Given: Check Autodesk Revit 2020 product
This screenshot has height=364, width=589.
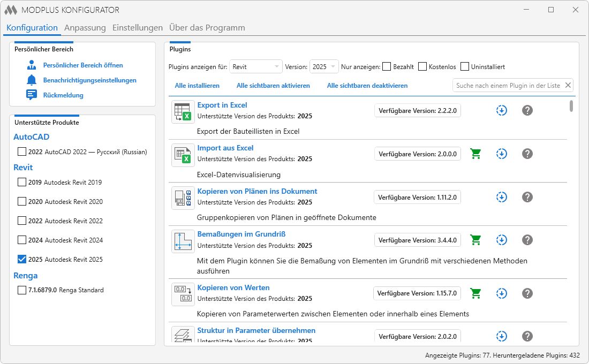Looking at the screenshot, I should click(x=22, y=201).
